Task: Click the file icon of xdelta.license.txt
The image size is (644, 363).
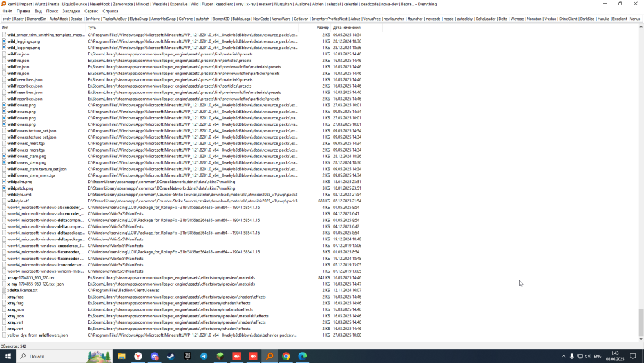Action: coord(4,290)
